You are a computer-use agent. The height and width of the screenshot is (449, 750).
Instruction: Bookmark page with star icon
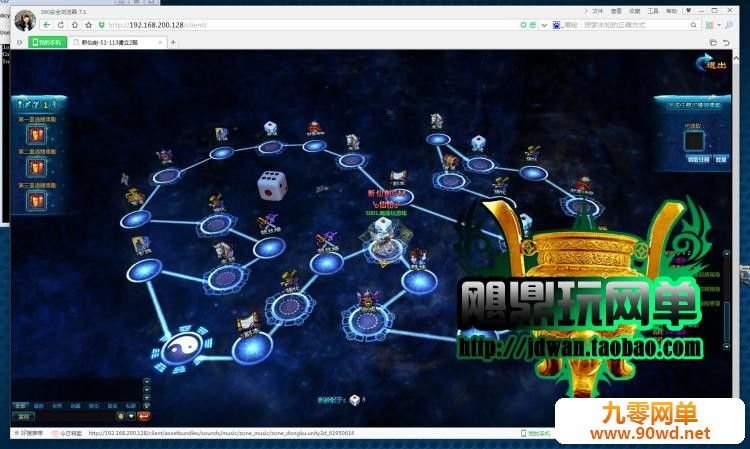88,25
